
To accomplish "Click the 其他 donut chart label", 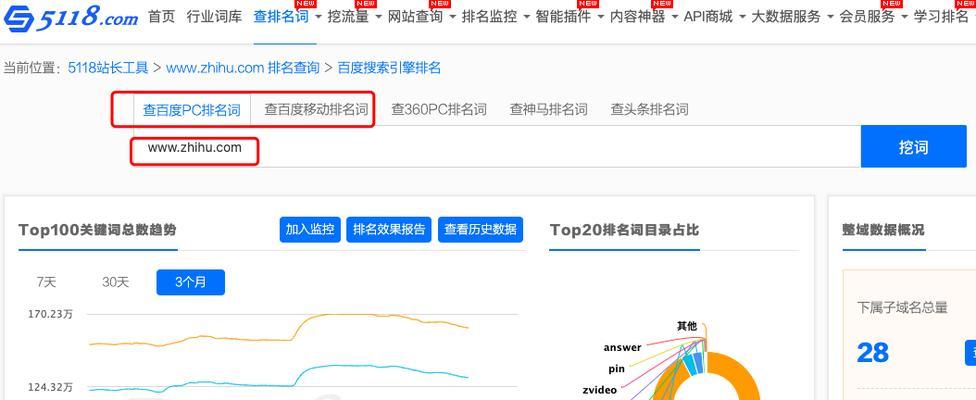I will 687,326.
